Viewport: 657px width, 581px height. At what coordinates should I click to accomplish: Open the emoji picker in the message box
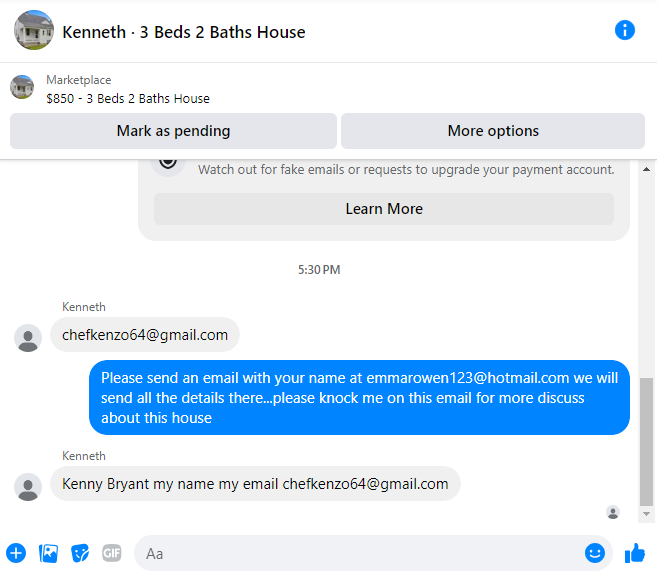tap(595, 553)
